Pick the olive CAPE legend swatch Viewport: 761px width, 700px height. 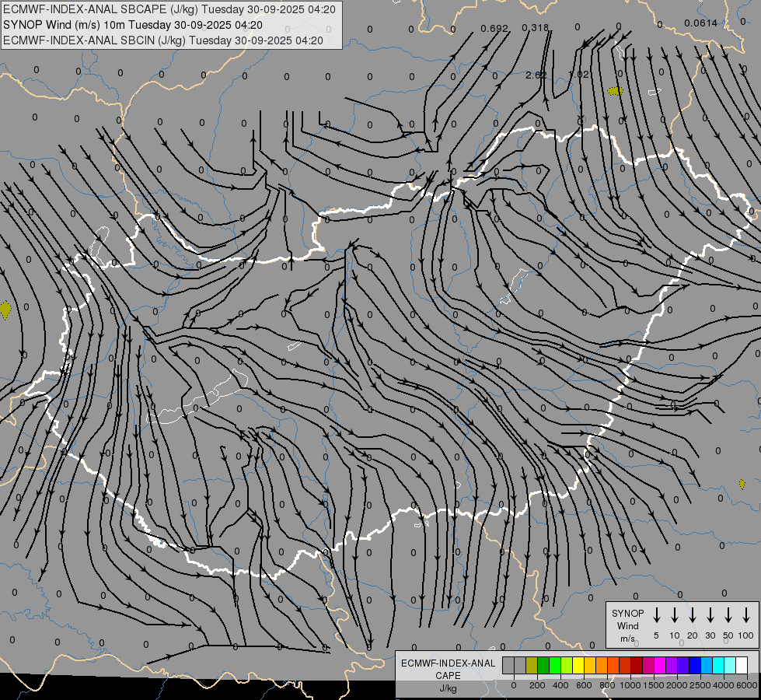(532, 665)
